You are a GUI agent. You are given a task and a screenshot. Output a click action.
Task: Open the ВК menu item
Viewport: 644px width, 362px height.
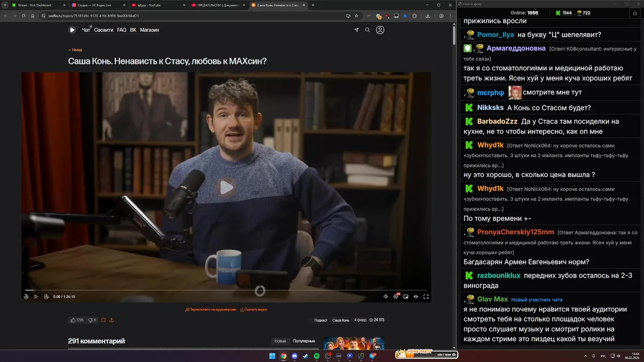(133, 30)
